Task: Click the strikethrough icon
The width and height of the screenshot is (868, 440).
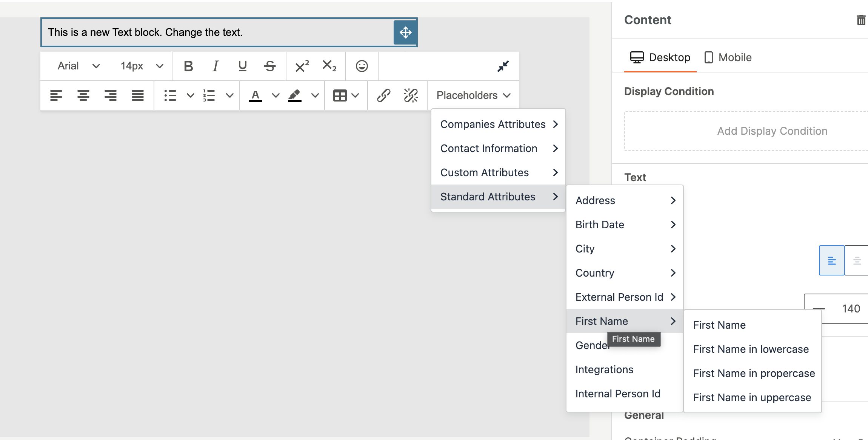Action: click(269, 66)
